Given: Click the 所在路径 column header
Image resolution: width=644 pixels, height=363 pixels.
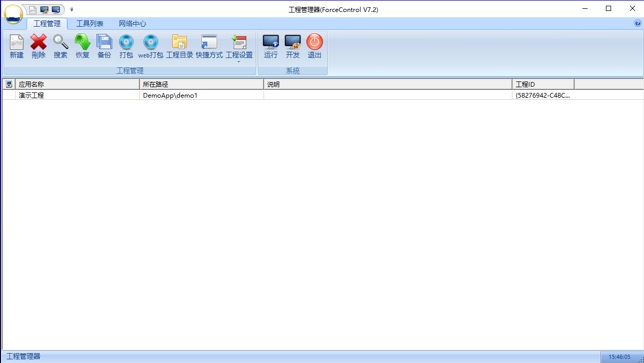Looking at the screenshot, I should [x=202, y=84].
